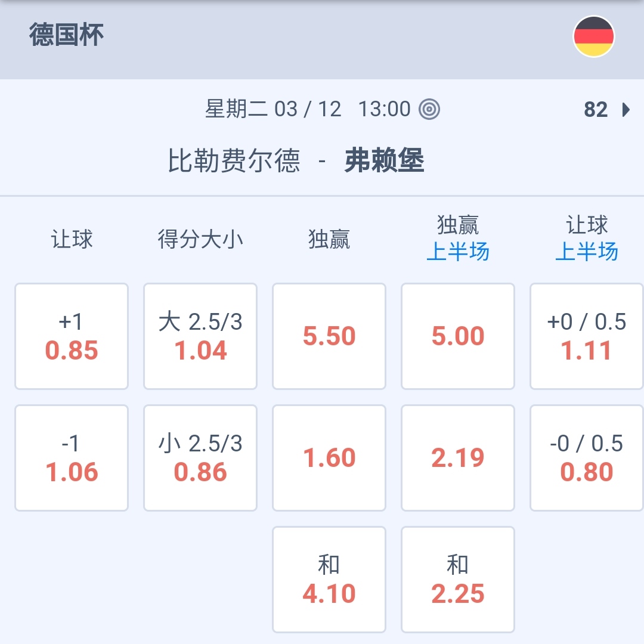
Task: Pick under 小 2.5/3 at 0.86
Action: point(200,458)
